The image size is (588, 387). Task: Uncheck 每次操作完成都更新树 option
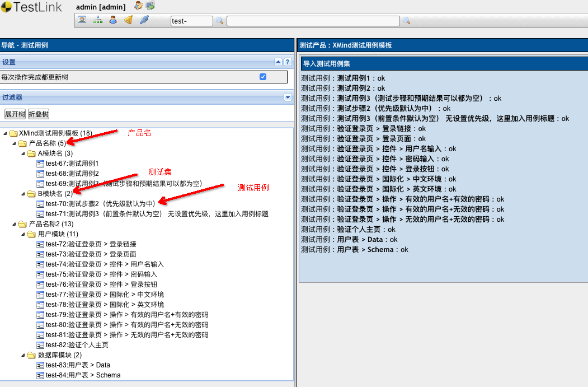262,77
